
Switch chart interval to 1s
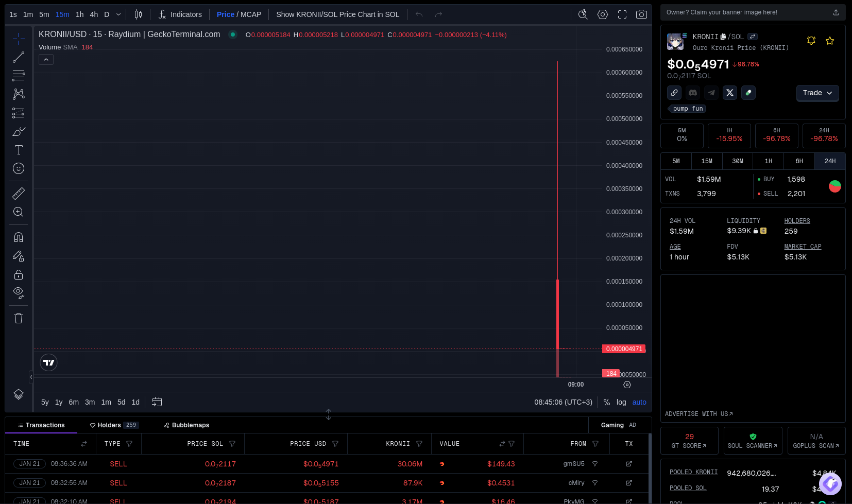tap(13, 14)
